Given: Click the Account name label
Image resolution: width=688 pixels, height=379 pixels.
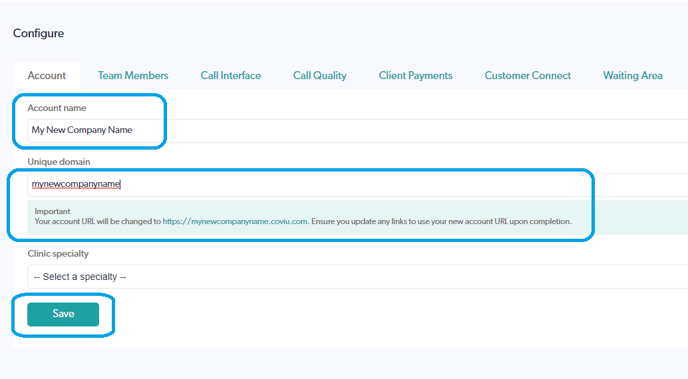Looking at the screenshot, I should click(57, 108).
